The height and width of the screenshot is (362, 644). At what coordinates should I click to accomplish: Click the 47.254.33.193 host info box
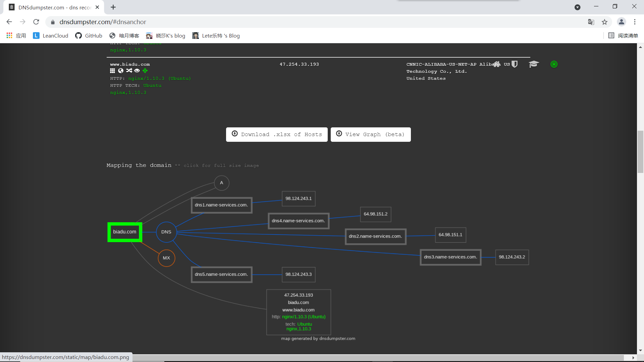[299, 312]
